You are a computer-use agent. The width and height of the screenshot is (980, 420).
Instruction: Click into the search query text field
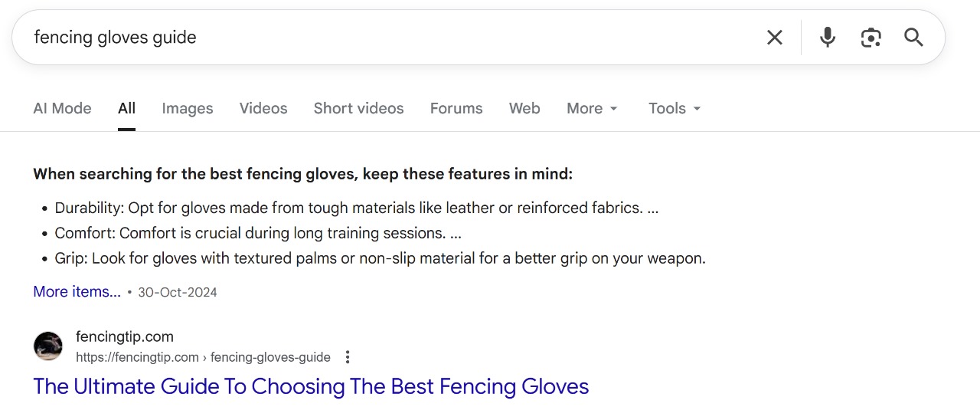tap(383, 38)
